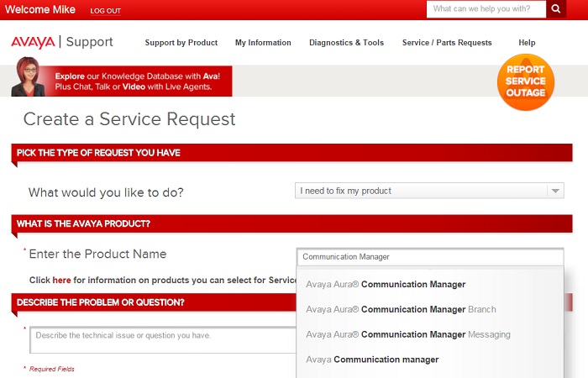Click the 'here' link for product information

(61, 280)
